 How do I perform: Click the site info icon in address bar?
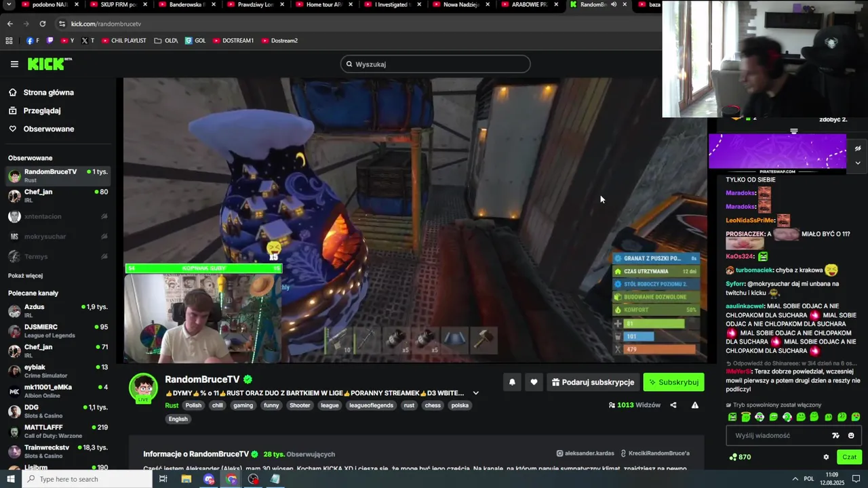[x=62, y=24]
